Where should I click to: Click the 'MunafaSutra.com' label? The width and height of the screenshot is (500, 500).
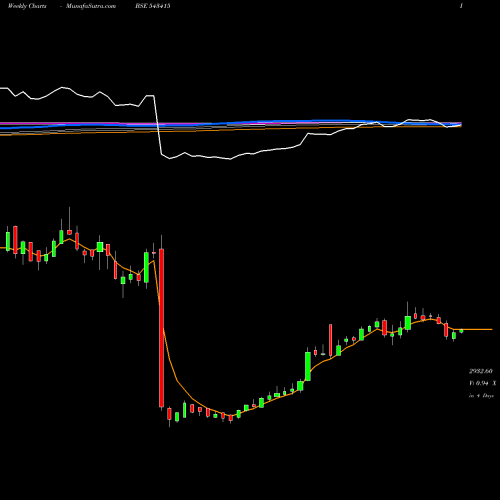(x=91, y=6)
